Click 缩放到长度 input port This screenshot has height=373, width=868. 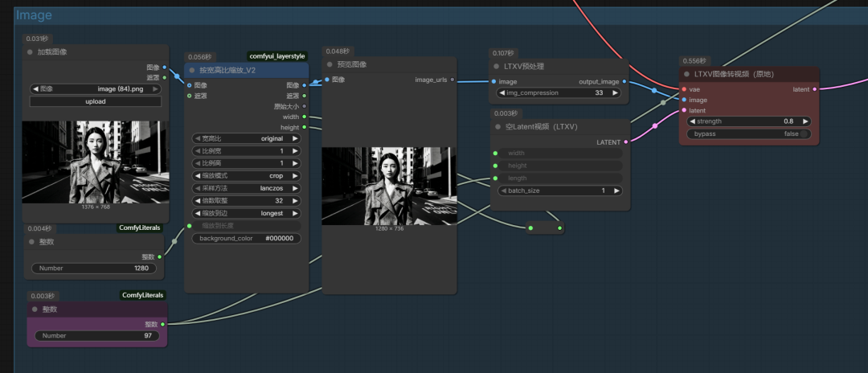pos(190,226)
